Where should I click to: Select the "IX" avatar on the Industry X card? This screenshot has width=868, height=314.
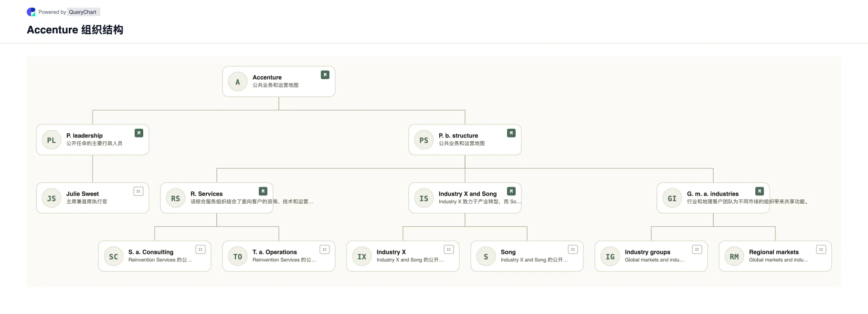tap(362, 257)
